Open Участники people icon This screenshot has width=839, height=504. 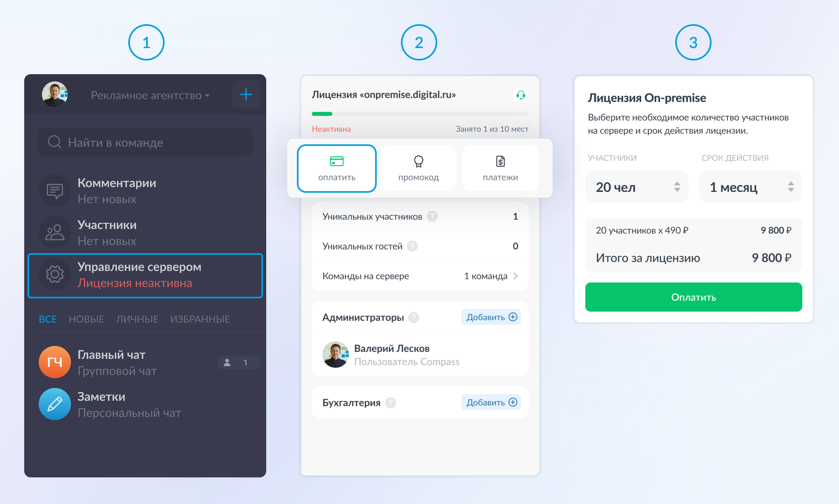tap(55, 233)
